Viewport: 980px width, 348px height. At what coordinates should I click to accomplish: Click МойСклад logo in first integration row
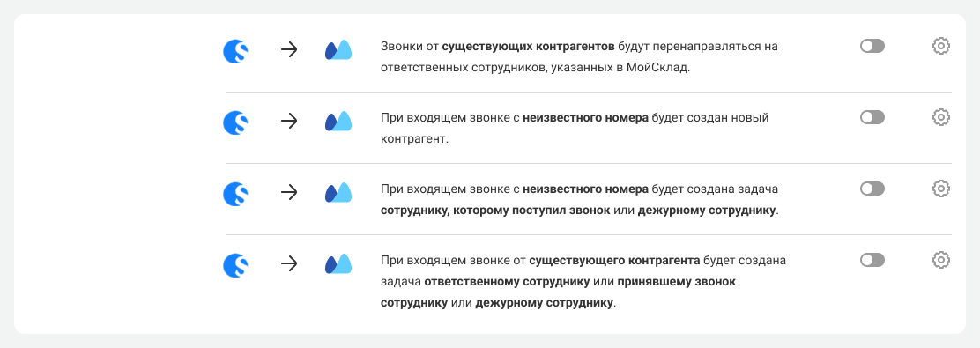(338, 50)
